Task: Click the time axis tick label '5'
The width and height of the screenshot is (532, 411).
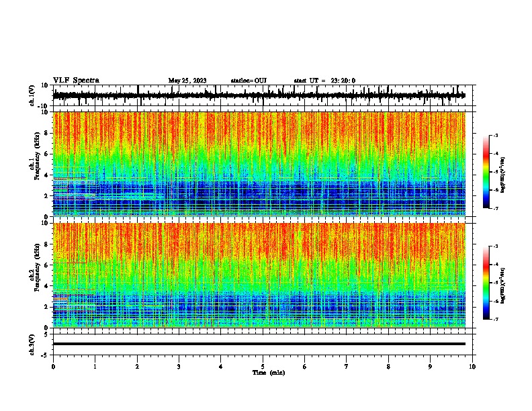Action: pos(263,367)
